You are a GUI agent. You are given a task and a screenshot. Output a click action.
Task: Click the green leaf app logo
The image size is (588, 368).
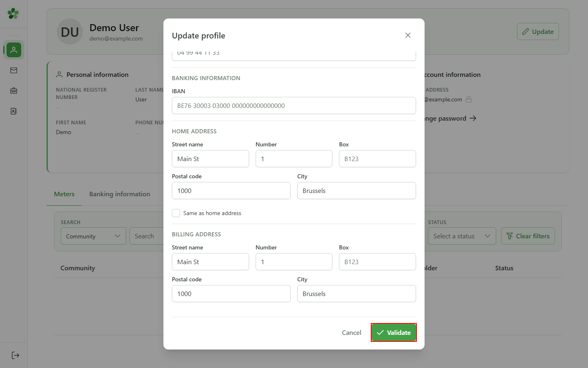13,13
